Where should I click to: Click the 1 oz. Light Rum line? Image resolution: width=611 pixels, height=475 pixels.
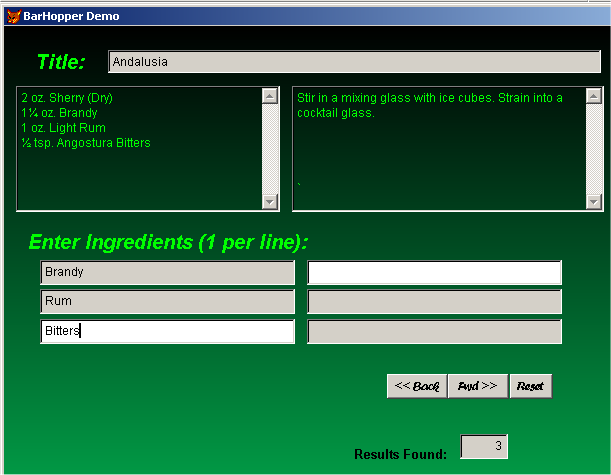(x=62, y=128)
